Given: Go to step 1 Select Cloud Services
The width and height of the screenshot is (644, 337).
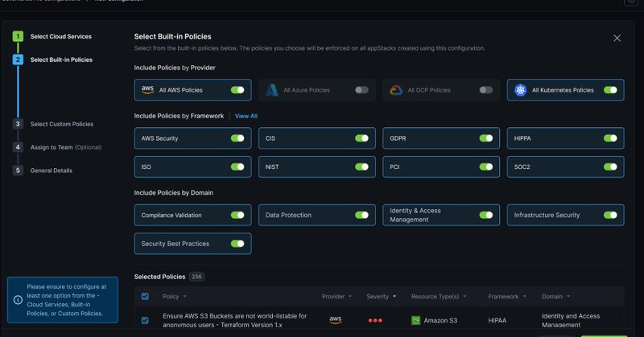Looking at the screenshot, I should (52, 36).
